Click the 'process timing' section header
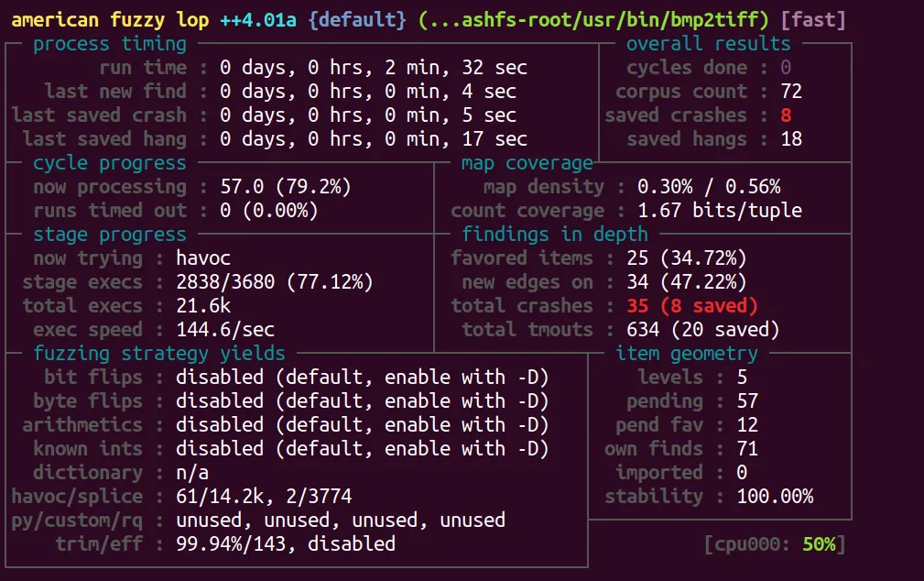 109,44
